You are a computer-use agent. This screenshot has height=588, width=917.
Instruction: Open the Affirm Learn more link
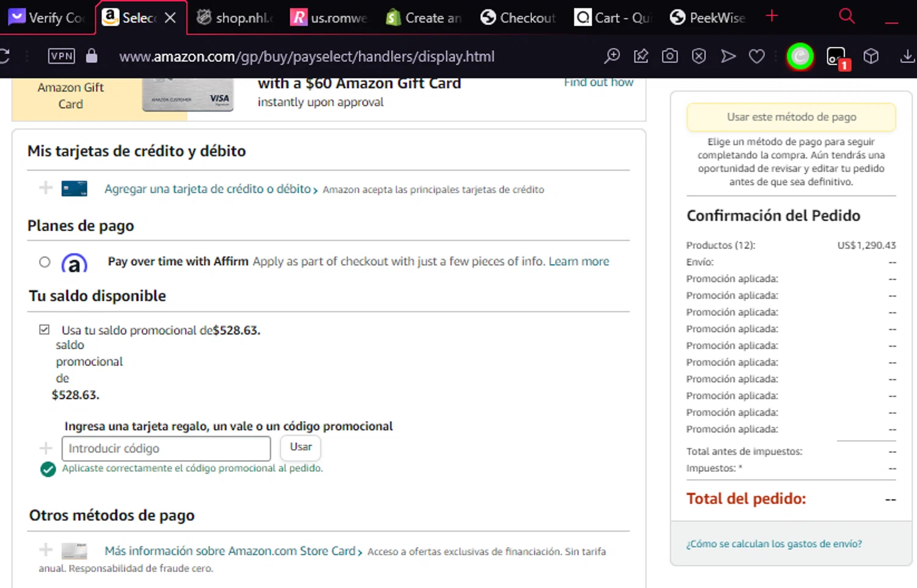pos(579,262)
